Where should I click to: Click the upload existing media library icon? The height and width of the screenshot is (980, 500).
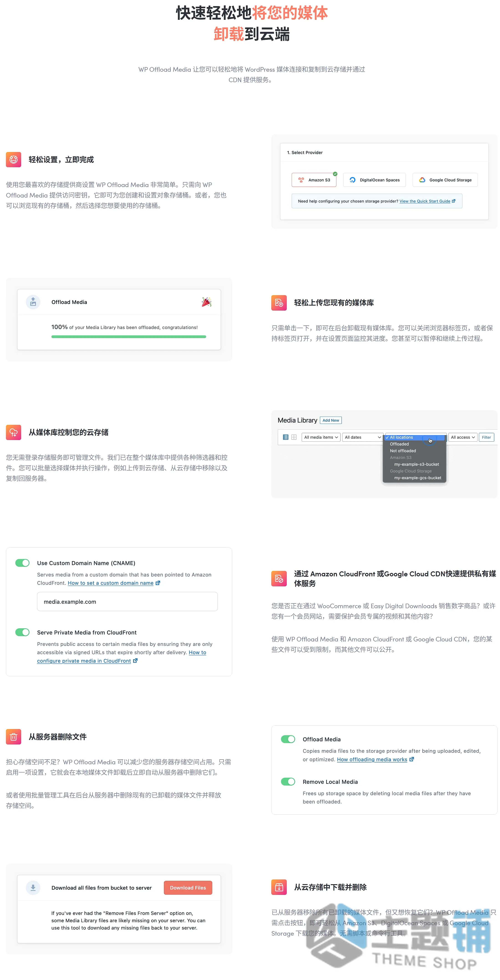279,303
